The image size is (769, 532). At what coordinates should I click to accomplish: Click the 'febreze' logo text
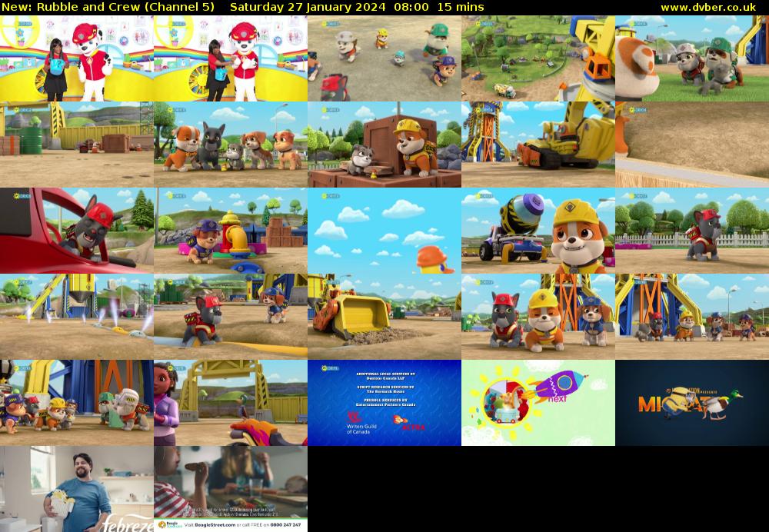pos(128,524)
